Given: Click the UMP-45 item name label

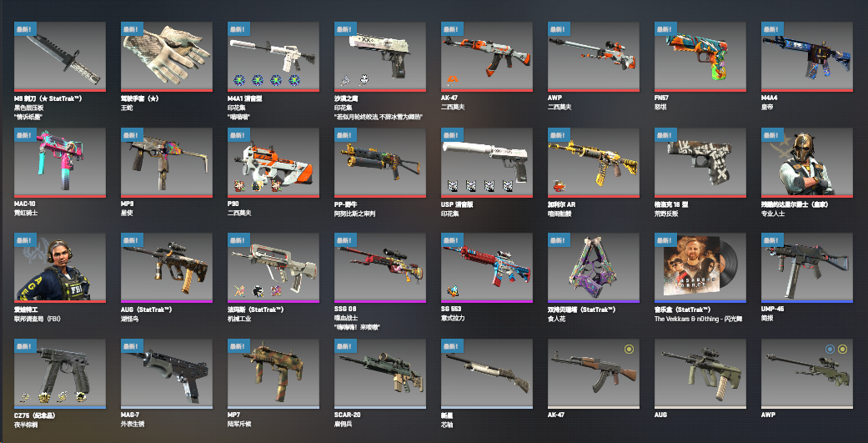Looking at the screenshot, I should pos(773,309).
